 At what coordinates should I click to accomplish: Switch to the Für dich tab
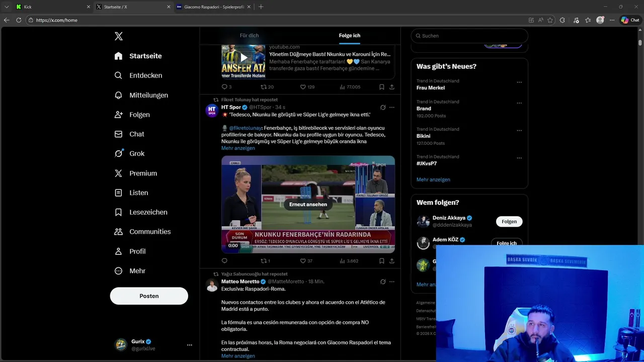tap(249, 36)
